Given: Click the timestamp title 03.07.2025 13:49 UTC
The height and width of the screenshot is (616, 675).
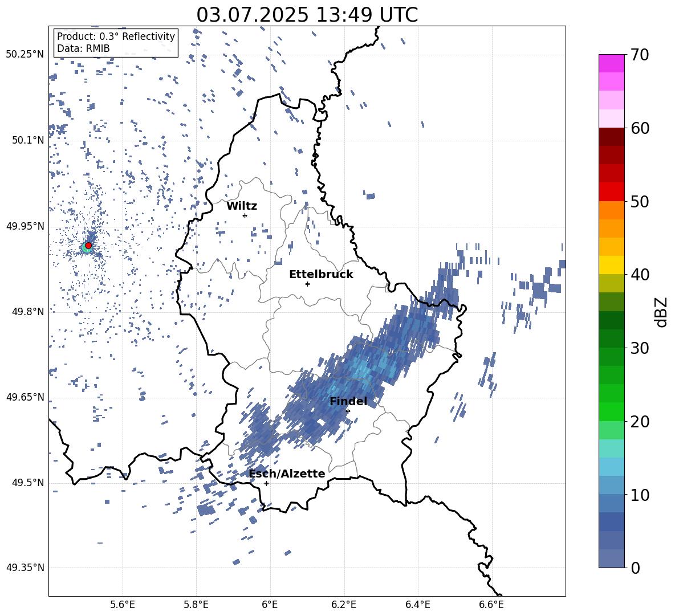Looking at the screenshot, I should [x=307, y=15].
